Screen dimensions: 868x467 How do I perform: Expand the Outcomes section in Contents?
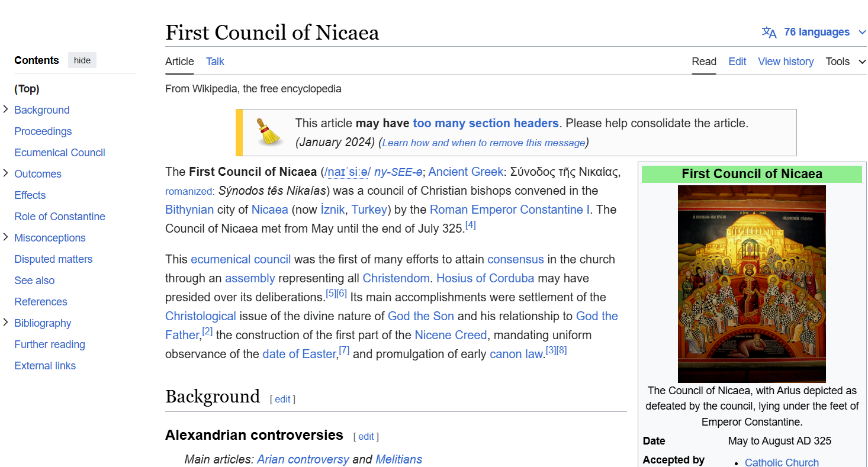pos(6,173)
